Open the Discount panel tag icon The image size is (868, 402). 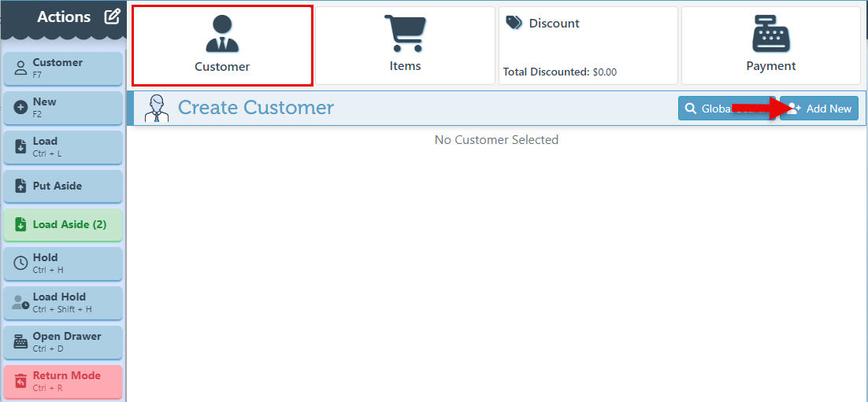tap(514, 23)
